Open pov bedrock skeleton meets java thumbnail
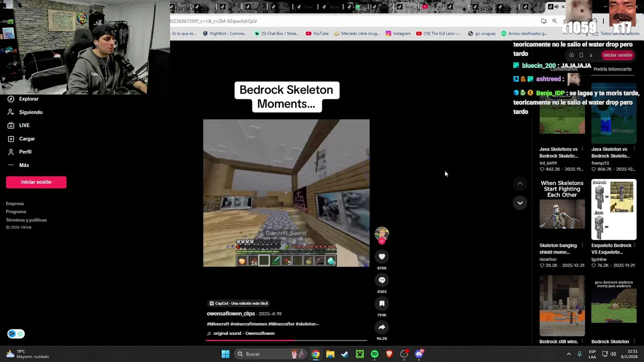The image size is (644, 362). 614,306
